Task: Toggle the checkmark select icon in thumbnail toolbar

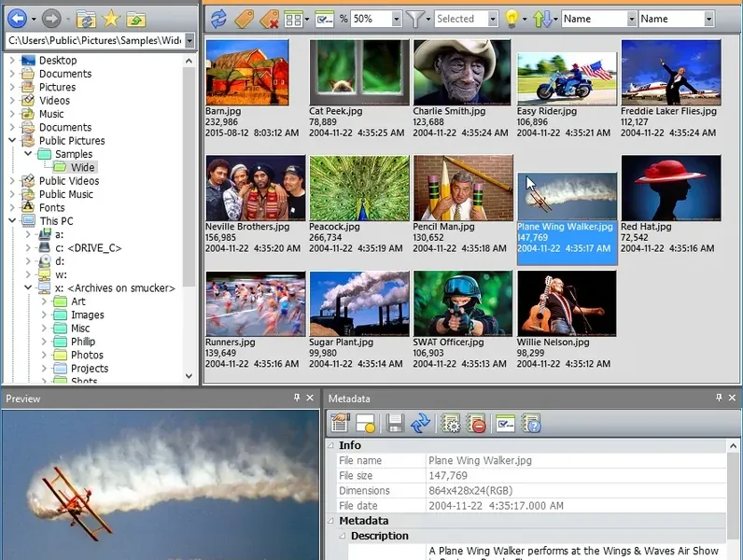Action: point(325,18)
